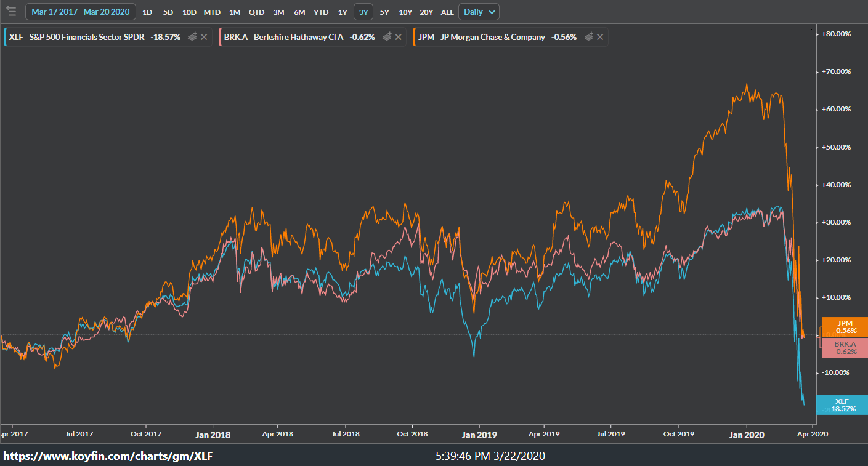Select the 3M range
Viewport: 868px width, 466px height.
tap(278, 12)
